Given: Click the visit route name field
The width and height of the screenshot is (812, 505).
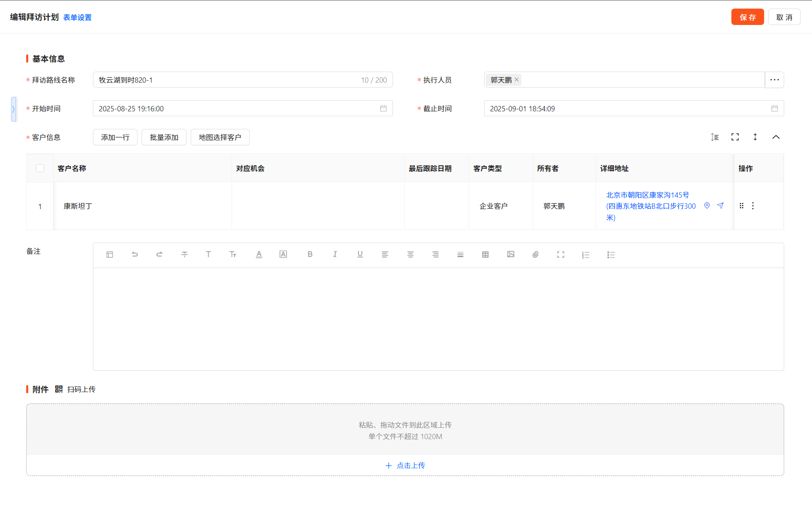Looking at the screenshot, I should (x=243, y=80).
